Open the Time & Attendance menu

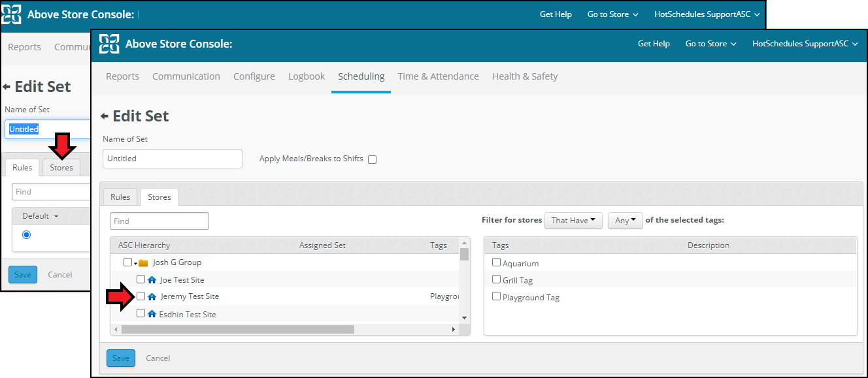pyautogui.click(x=438, y=76)
